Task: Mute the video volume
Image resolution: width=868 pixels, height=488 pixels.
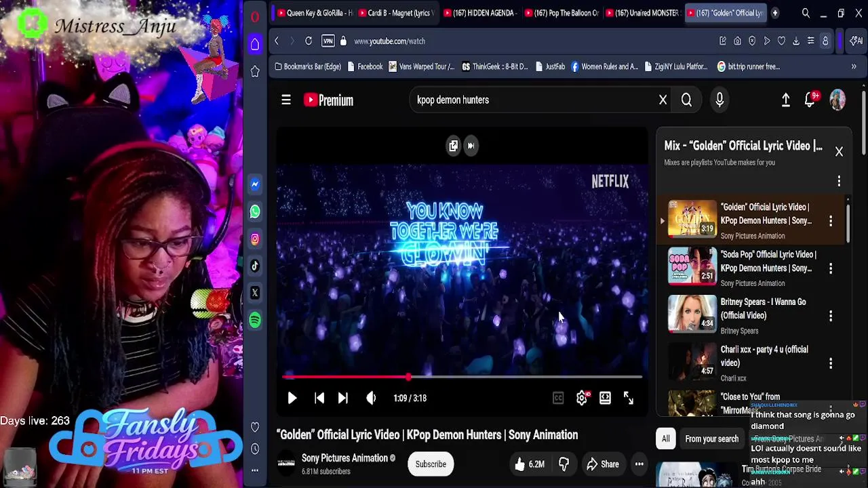Action: pyautogui.click(x=371, y=399)
